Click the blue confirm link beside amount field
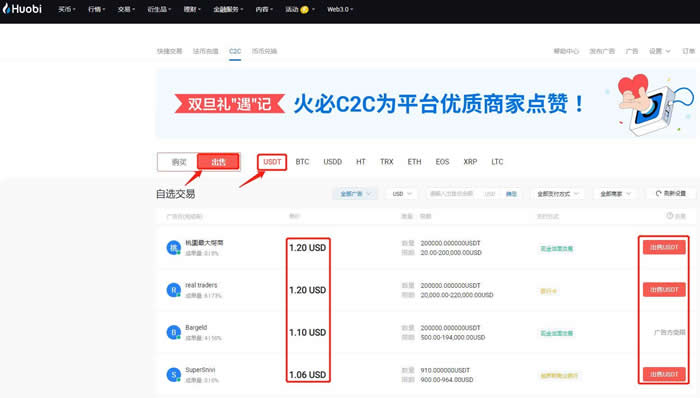Screen dimensions: 700x398 coord(511,194)
